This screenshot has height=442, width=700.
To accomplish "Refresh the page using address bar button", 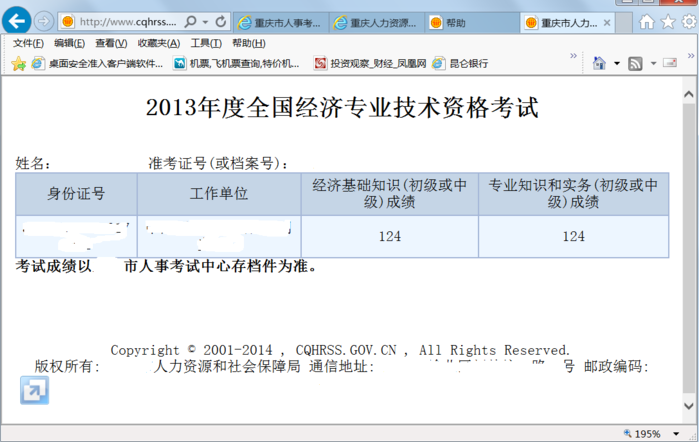I will (222, 21).
